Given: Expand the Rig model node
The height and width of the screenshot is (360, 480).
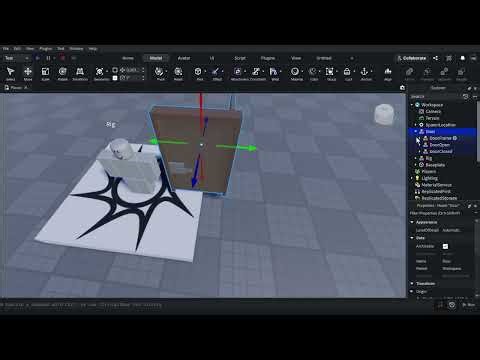Looking at the screenshot, I should point(416,158).
